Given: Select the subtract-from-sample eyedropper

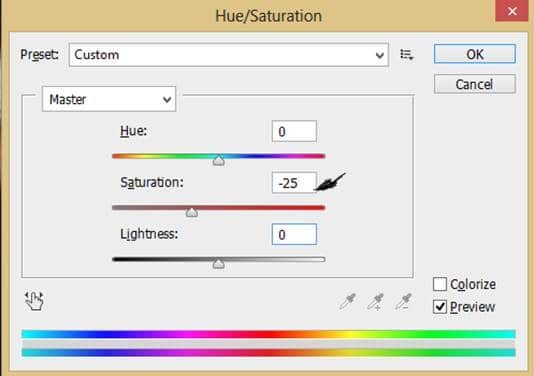Looking at the screenshot, I should (403, 301).
